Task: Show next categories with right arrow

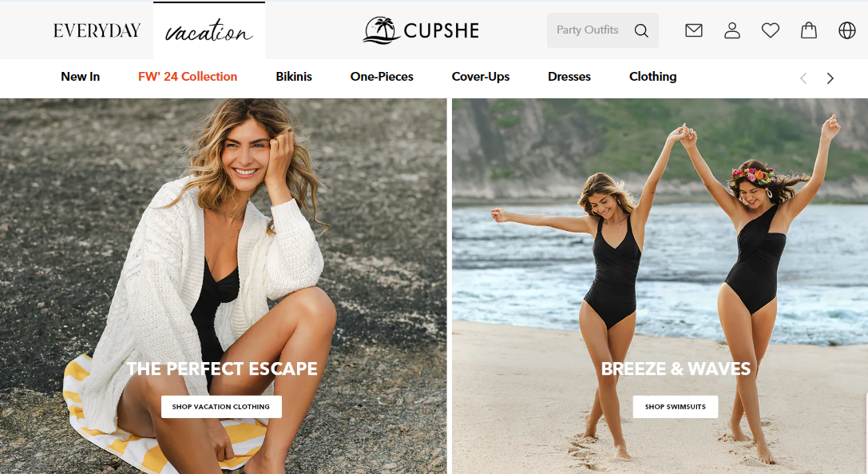Action: point(830,78)
